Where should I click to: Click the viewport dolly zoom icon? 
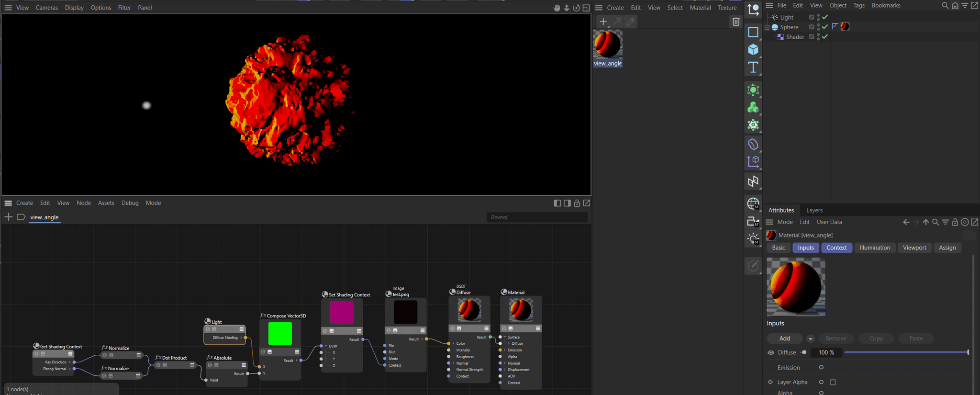pyautogui.click(x=567, y=8)
